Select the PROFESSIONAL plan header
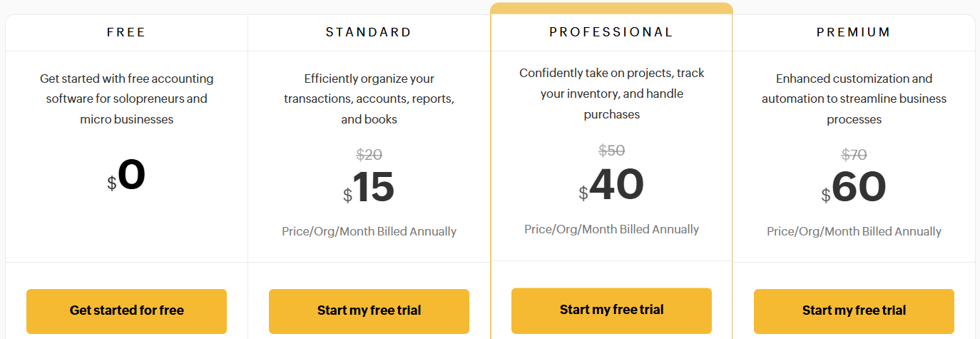Viewport: 980px width, 339px height. (x=611, y=32)
